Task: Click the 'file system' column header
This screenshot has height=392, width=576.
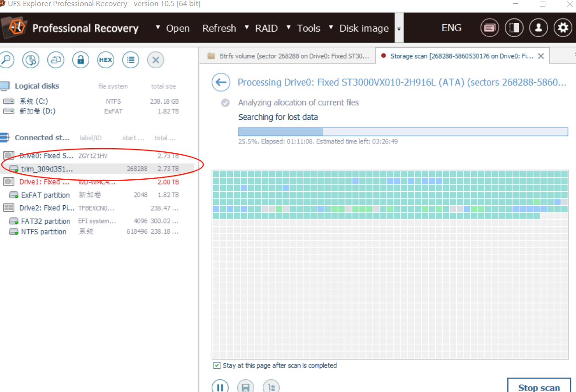Action: (x=113, y=86)
